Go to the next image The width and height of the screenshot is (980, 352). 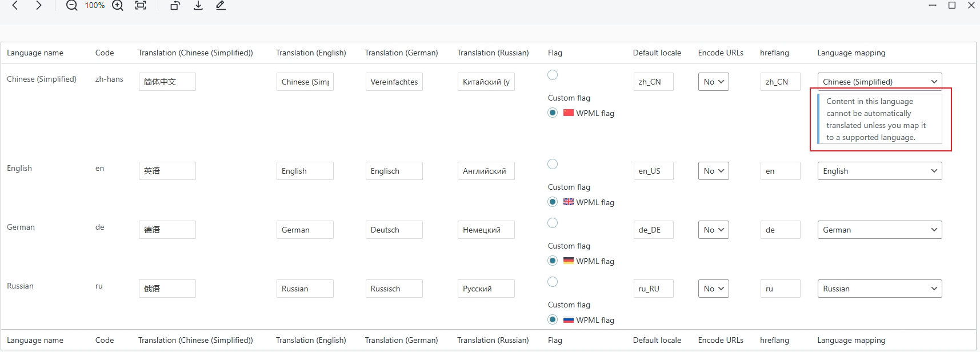coord(38,6)
